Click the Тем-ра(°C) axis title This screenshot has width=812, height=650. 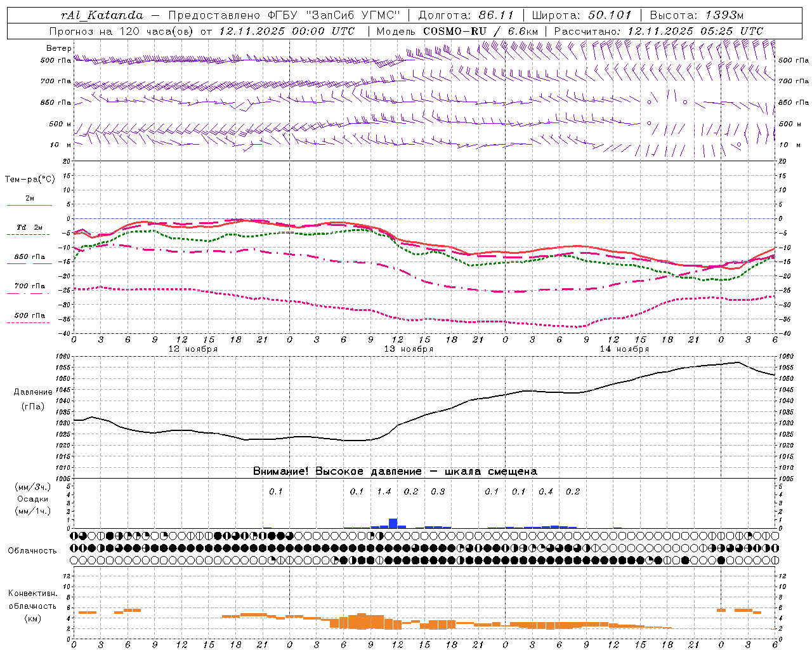[x=30, y=180]
